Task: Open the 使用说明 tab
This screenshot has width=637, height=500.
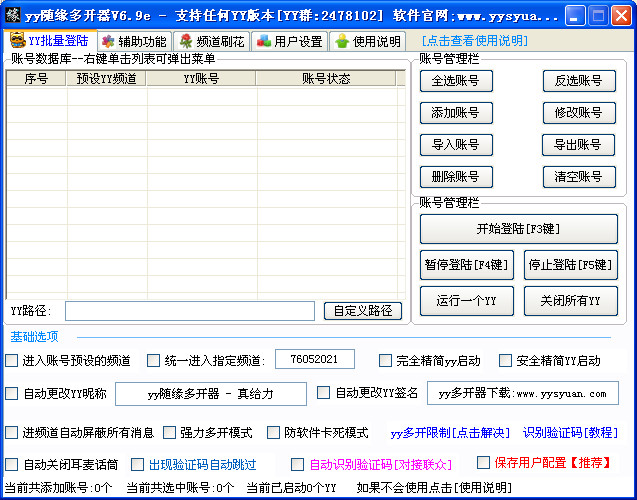Action: (x=368, y=41)
